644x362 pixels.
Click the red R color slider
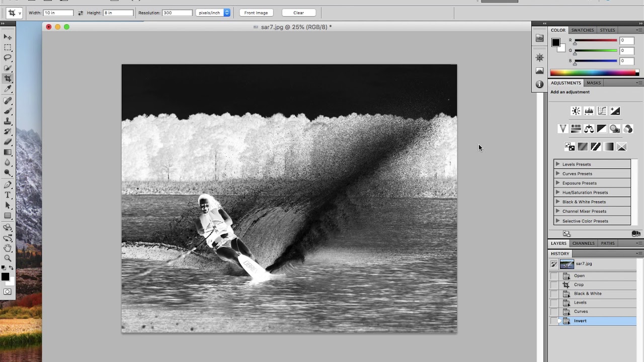(596, 40)
